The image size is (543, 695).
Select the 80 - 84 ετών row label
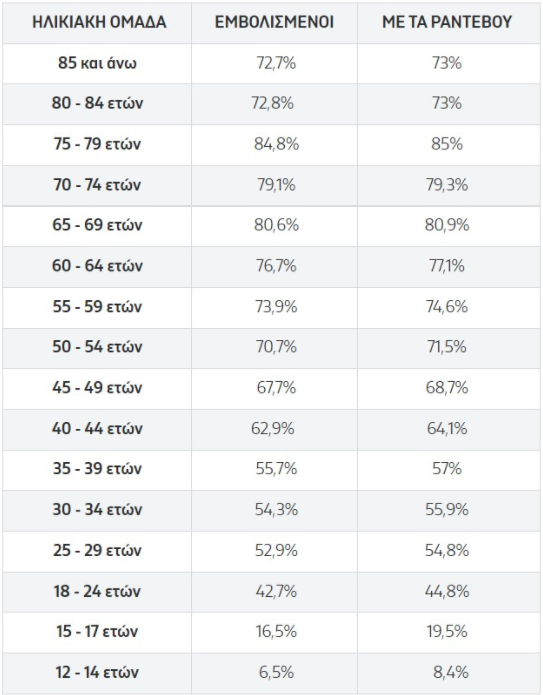(97, 103)
